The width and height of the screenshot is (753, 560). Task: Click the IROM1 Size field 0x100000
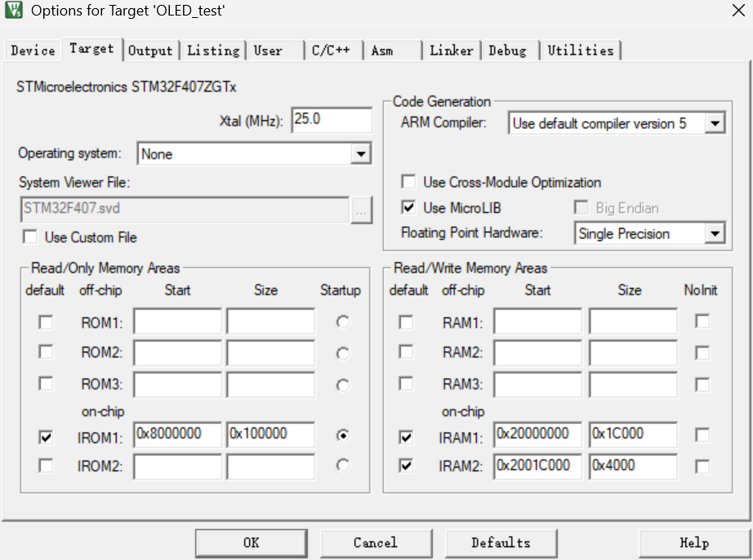point(271,435)
